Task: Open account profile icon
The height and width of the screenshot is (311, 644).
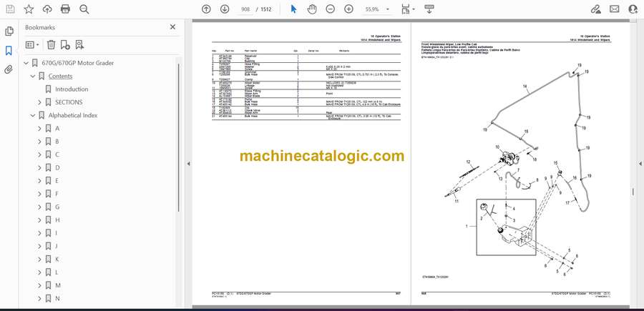Action: coord(633,9)
